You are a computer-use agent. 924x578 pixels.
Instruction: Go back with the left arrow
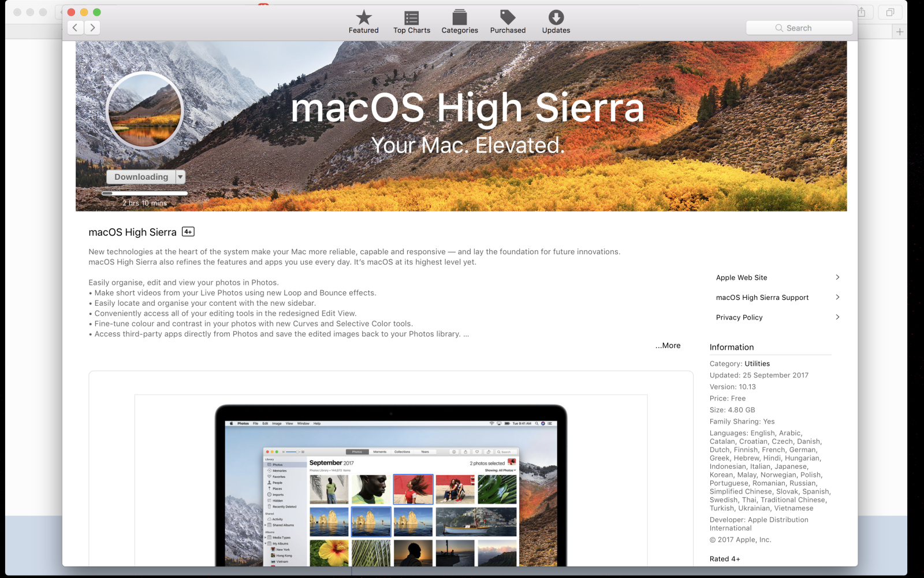pyautogui.click(x=76, y=28)
